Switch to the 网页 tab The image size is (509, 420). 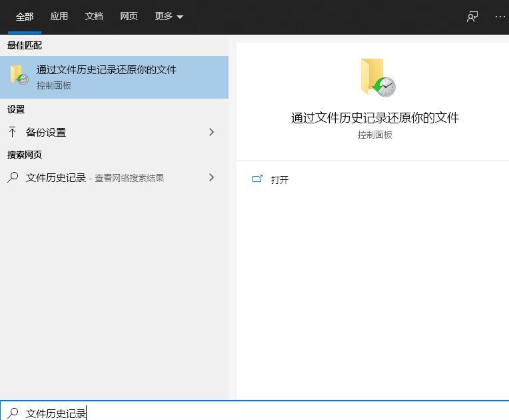coord(129,16)
